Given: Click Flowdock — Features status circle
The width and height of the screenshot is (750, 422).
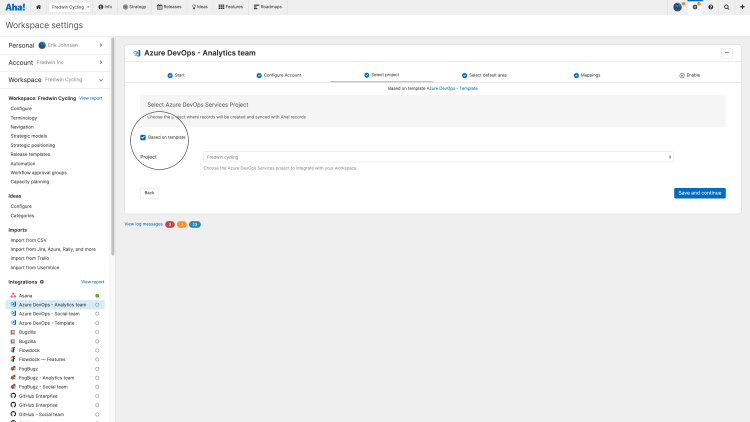Looking at the screenshot, I should pyautogui.click(x=97, y=359).
